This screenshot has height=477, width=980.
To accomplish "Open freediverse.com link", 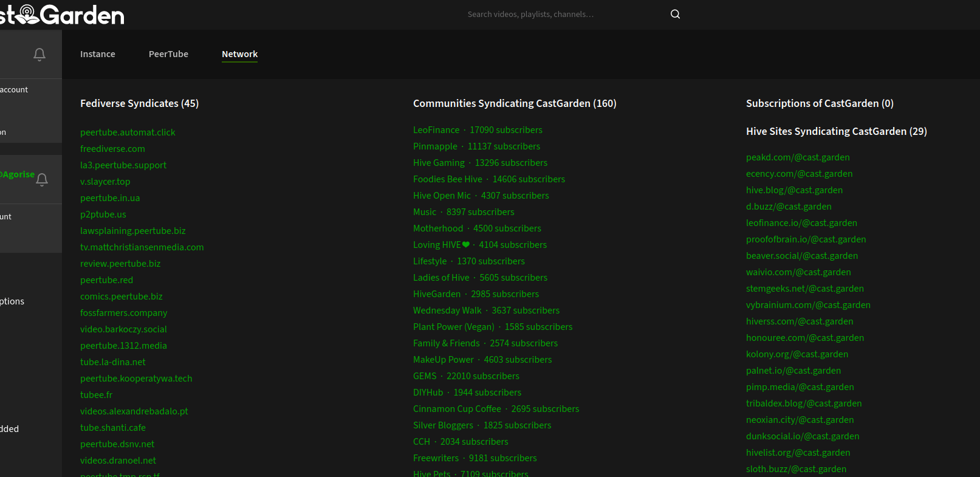I will click(x=112, y=149).
